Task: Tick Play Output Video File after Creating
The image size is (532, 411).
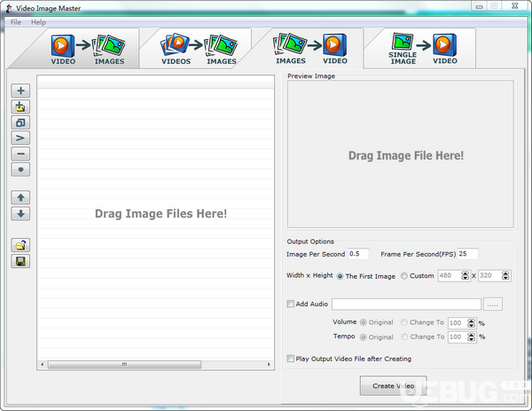Action: [291, 359]
